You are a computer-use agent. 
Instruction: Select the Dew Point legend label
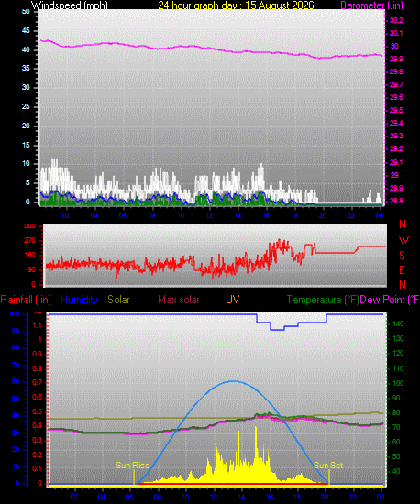(390, 300)
